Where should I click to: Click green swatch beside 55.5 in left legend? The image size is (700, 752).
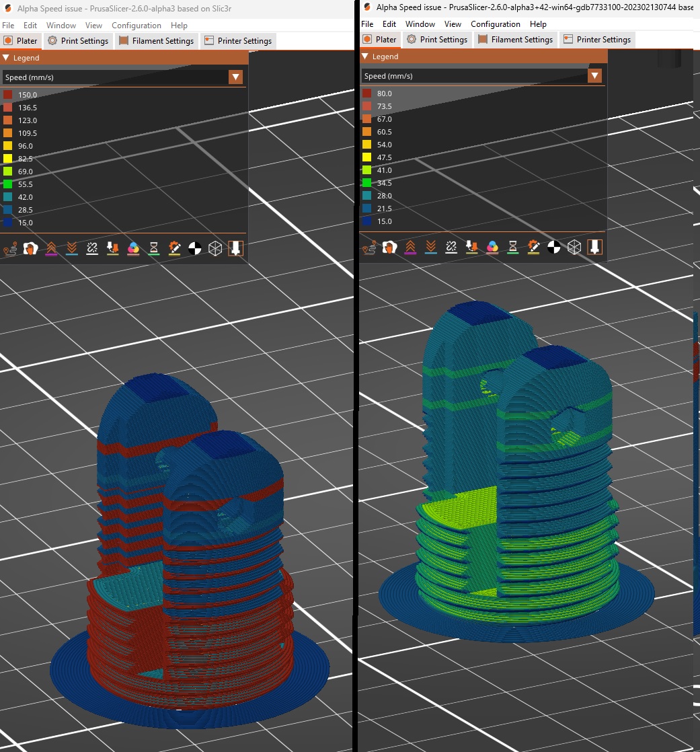(7, 184)
